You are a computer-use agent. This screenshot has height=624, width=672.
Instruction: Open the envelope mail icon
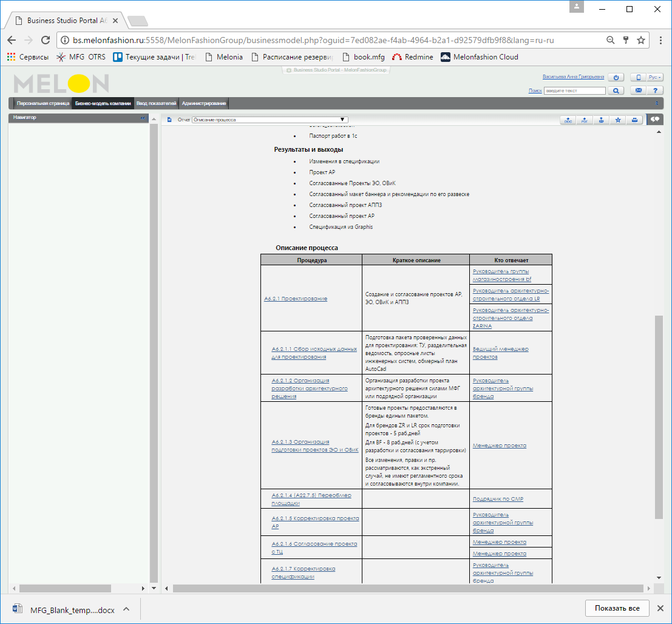tap(638, 90)
